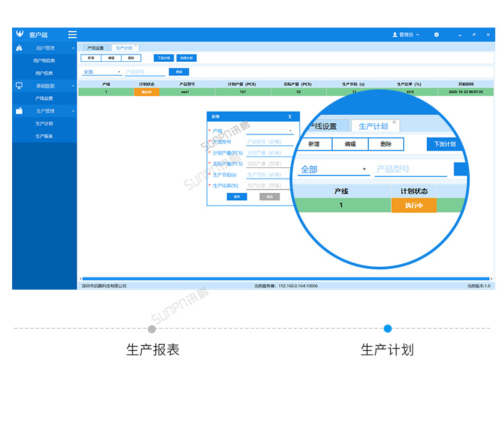Collapse the 基础数据 sidebar group chevron
The width and height of the screenshot is (504, 424).
point(73,86)
